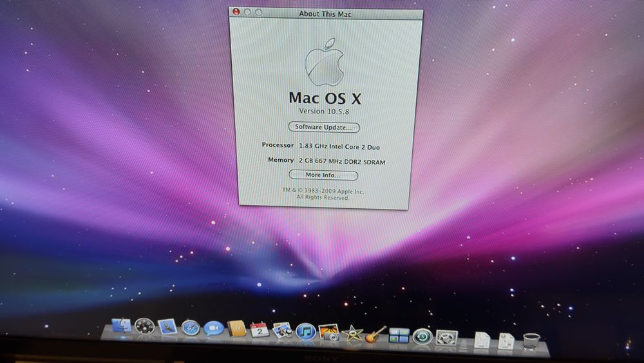Open System Preferences gear icon
Image resolution: width=644 pixels, height=363 pixels.
coord(446,338)
